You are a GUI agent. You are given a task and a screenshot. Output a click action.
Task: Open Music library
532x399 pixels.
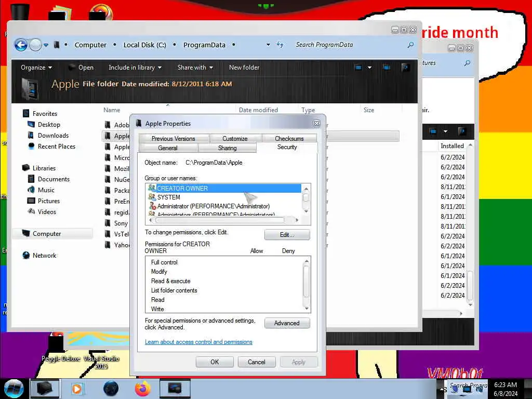pos(46,190)
